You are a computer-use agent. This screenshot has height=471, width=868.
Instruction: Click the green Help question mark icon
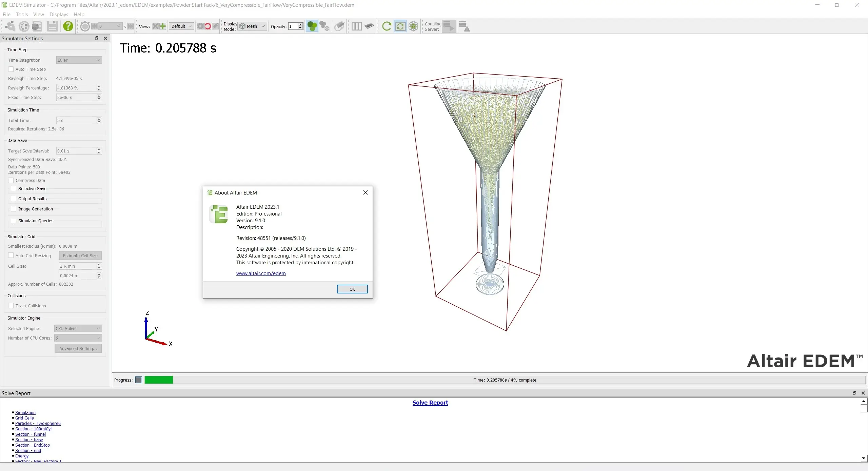tap(68, 26)
